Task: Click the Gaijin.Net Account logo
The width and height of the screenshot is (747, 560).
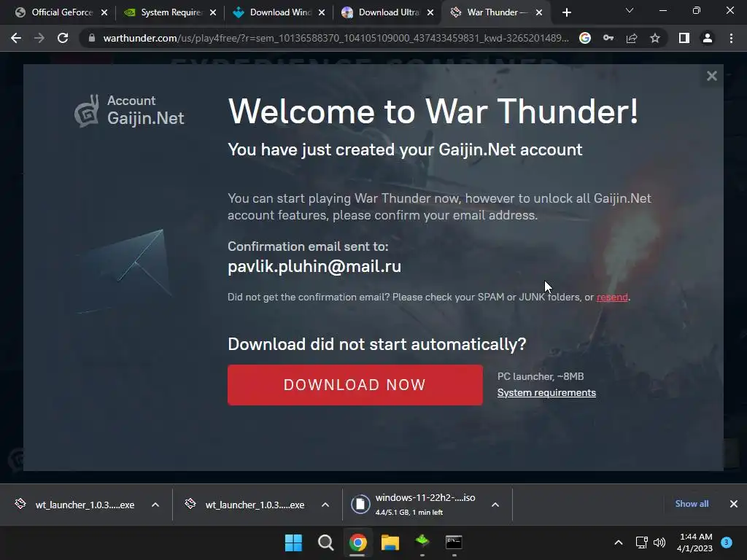Action: pos(129,111)
